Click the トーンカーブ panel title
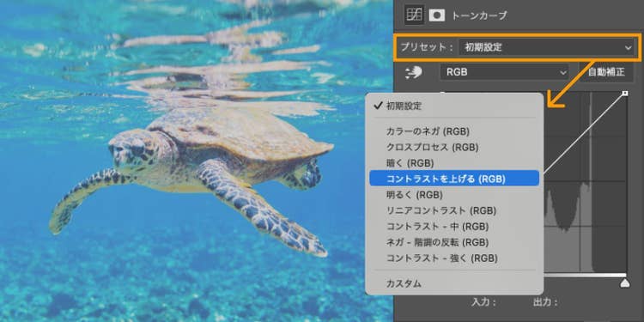The height and width of the screenshot is (322, 644). click(x=479, y=16)
